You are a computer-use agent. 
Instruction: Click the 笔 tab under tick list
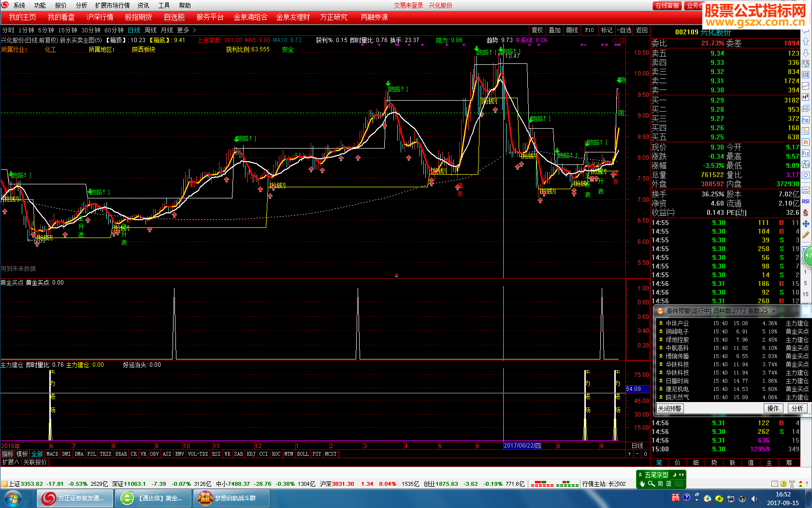[659, 463]
